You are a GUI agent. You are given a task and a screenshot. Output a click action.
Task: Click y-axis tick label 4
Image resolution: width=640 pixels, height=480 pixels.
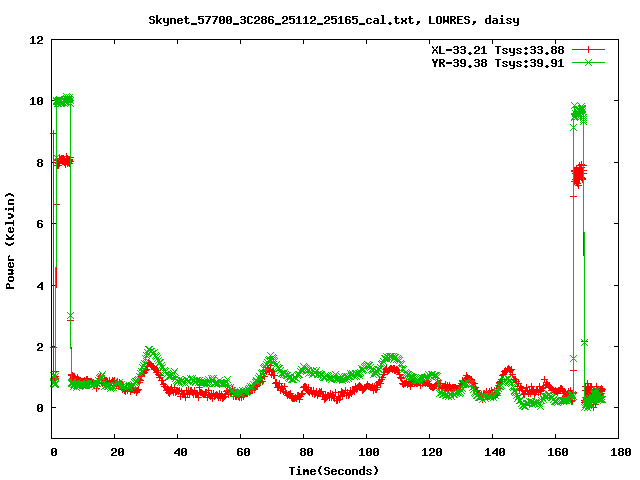point(40,286)
